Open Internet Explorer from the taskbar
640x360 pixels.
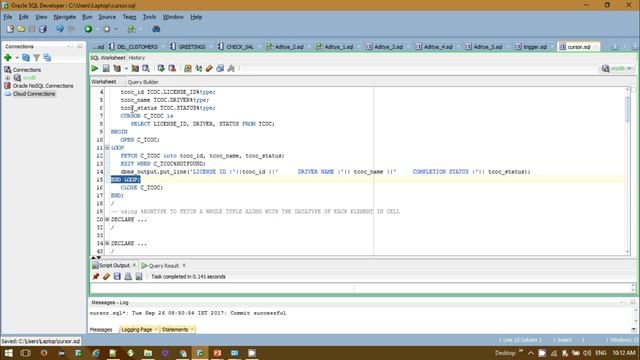(x=96, y=353)
